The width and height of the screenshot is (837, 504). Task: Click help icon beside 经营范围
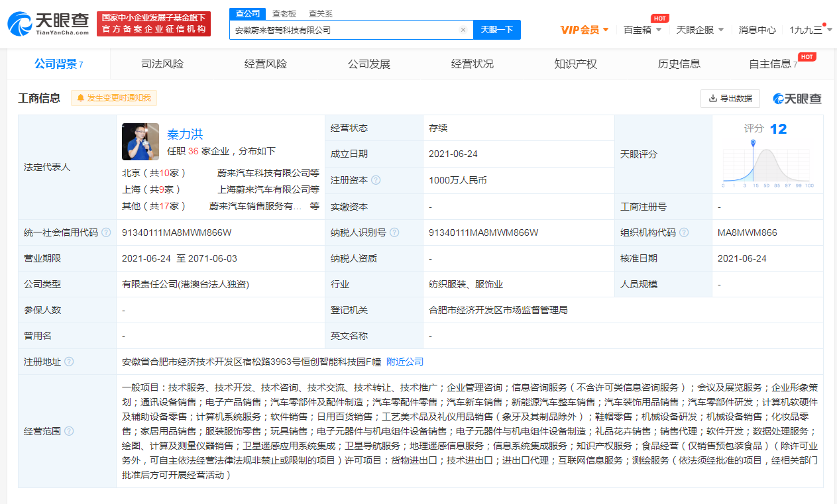tap(69, 431)
